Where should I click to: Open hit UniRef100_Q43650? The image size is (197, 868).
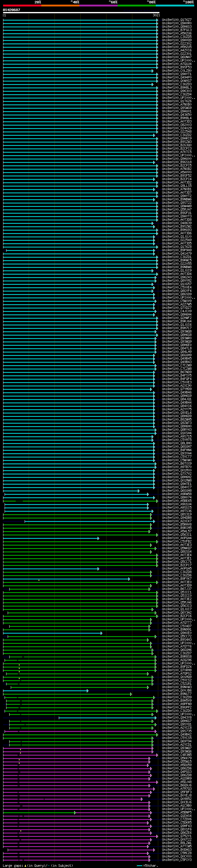[177, 115]
